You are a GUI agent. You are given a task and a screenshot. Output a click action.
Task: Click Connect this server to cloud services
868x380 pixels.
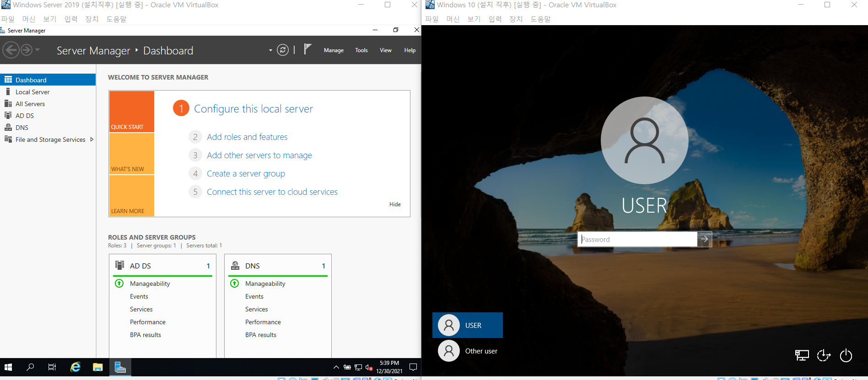[x=272, y=192]
